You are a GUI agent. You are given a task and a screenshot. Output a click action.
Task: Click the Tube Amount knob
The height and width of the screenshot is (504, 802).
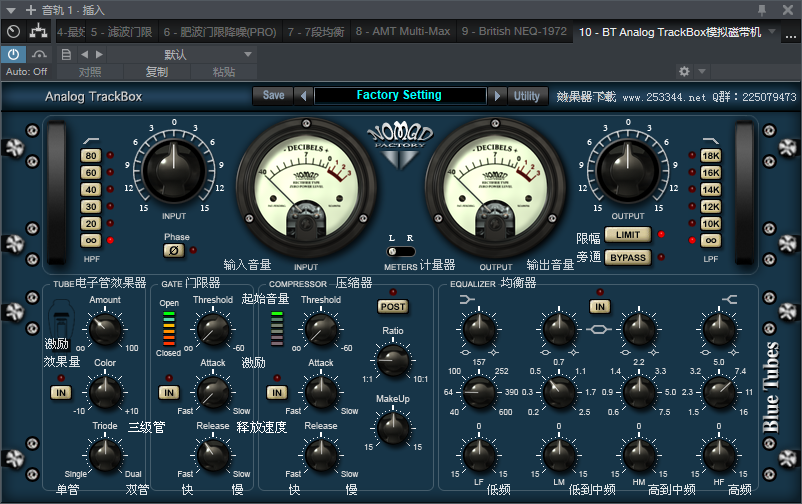click(x=105, y=330)
